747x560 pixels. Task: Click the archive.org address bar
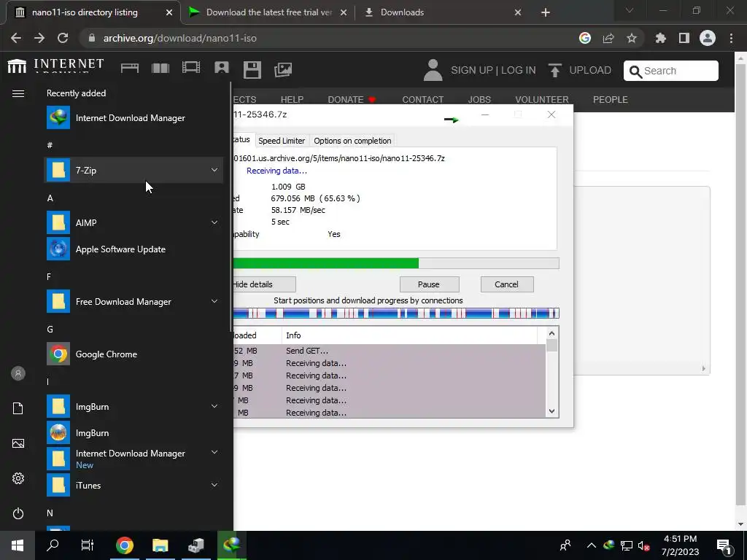pos(329,38)
